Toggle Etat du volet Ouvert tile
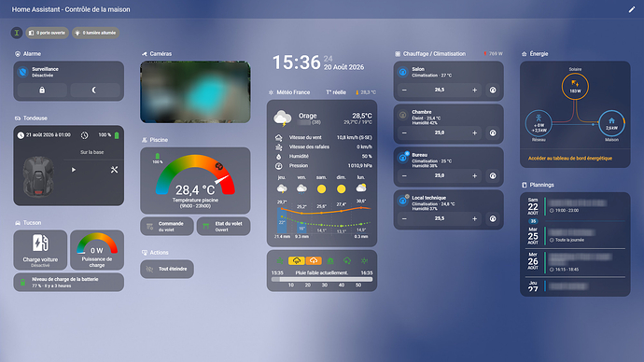The width and height of the screenshot is (644, 362). (x=223, y=227)
